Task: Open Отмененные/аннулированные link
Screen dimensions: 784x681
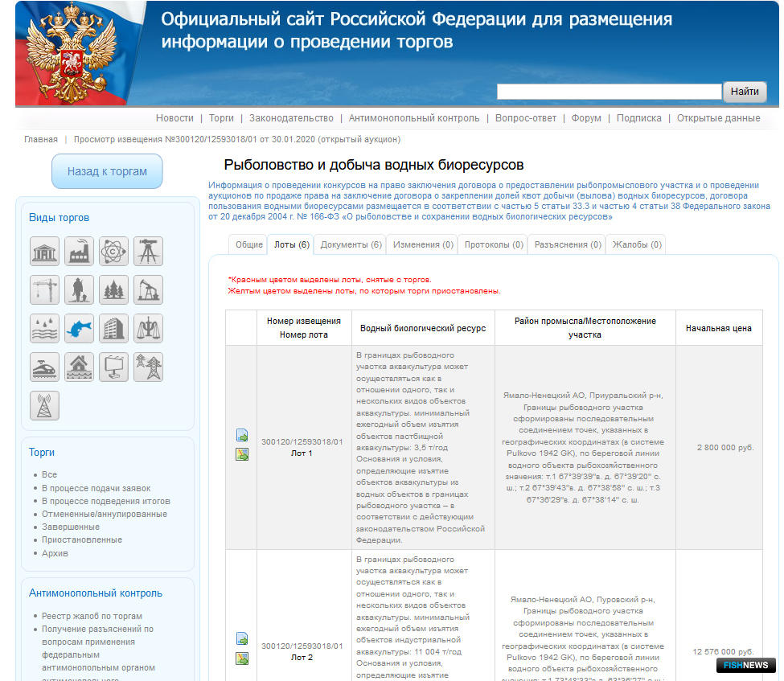Action: click(x=105, y=514)
